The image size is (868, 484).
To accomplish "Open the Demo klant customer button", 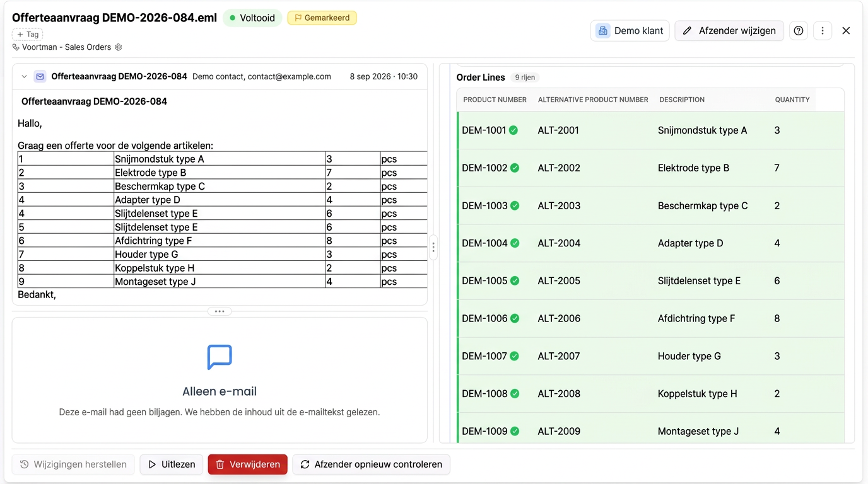I will coord(630,31).
